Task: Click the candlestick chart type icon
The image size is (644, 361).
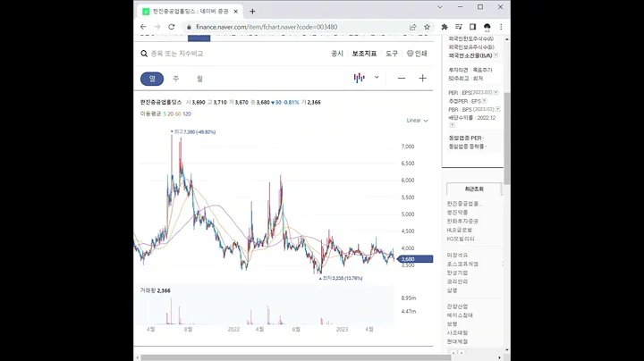Action: pos(360,78)
